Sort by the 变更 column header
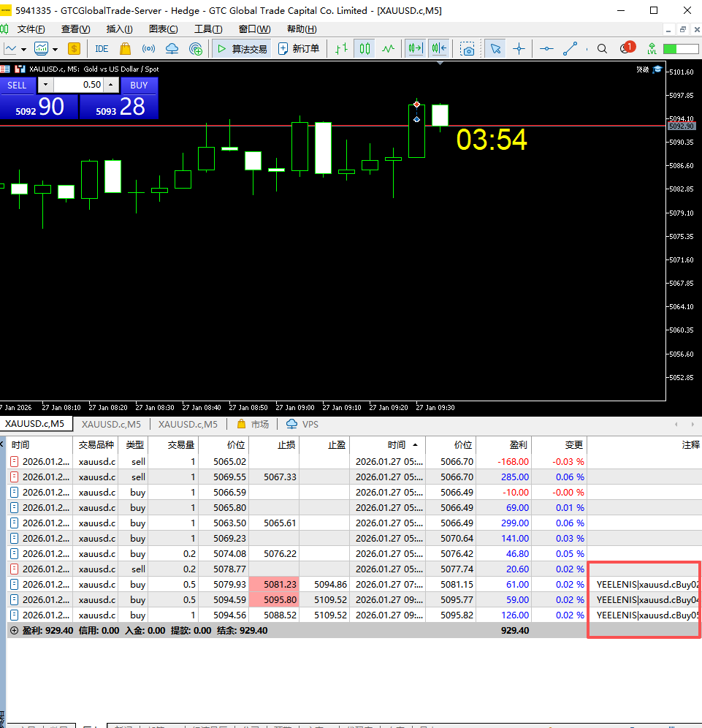Viewport: 702px width, 728px height. pyautogui.click(x=560, y=445)
